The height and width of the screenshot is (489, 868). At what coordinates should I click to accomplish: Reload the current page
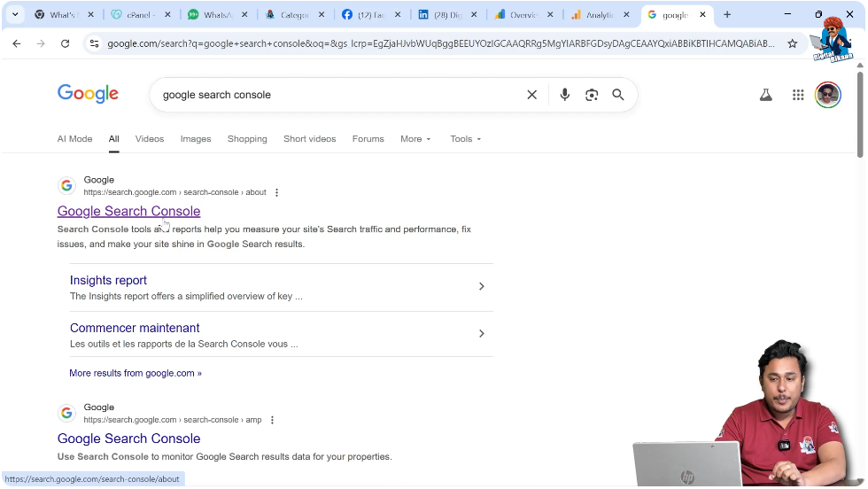coord(65,43)
